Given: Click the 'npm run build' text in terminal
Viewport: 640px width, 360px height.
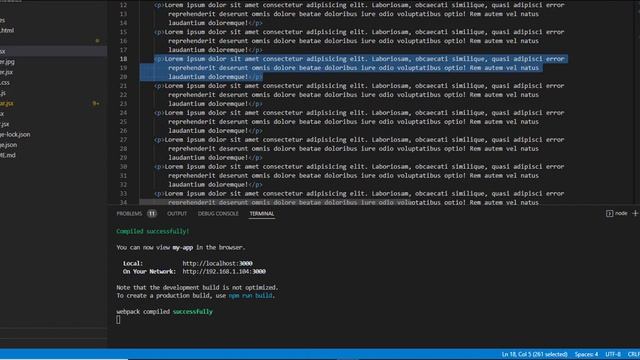Looking at the screenshot, I should [250, 296].
